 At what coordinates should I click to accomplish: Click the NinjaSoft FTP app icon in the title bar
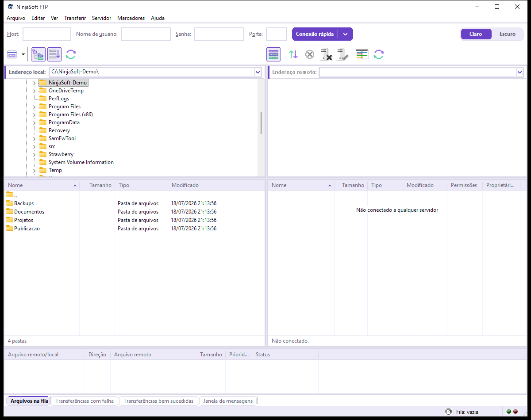click(10, 7)
